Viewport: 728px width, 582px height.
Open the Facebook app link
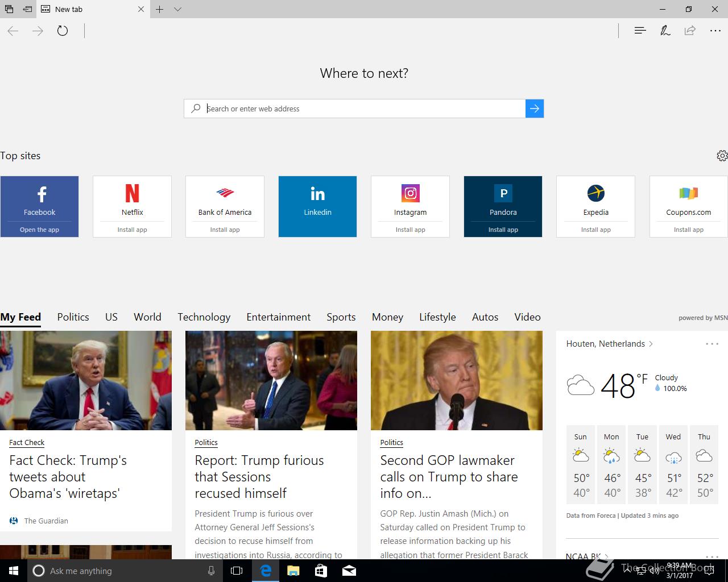pos(39,230)
